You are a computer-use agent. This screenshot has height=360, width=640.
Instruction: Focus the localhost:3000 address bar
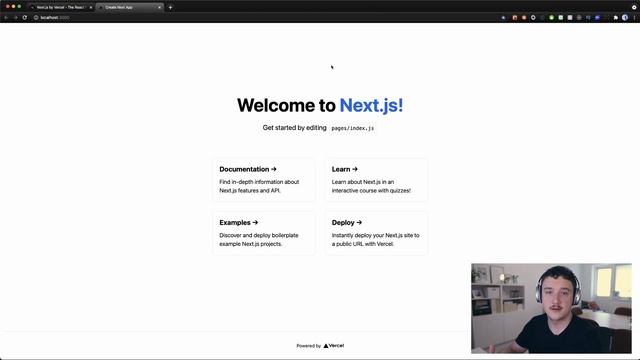pyautogui.click(x=265, y=18)
